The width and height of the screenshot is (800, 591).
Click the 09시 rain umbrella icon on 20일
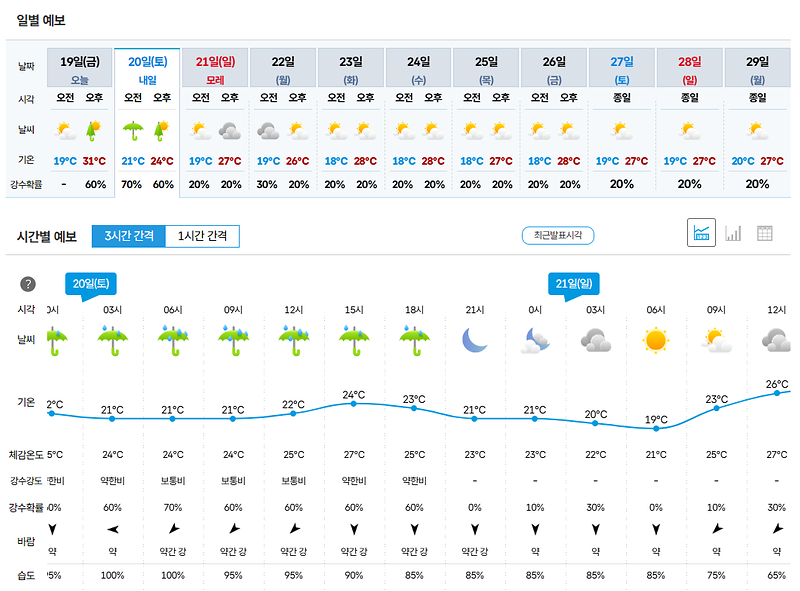click(x=233, y=340)
